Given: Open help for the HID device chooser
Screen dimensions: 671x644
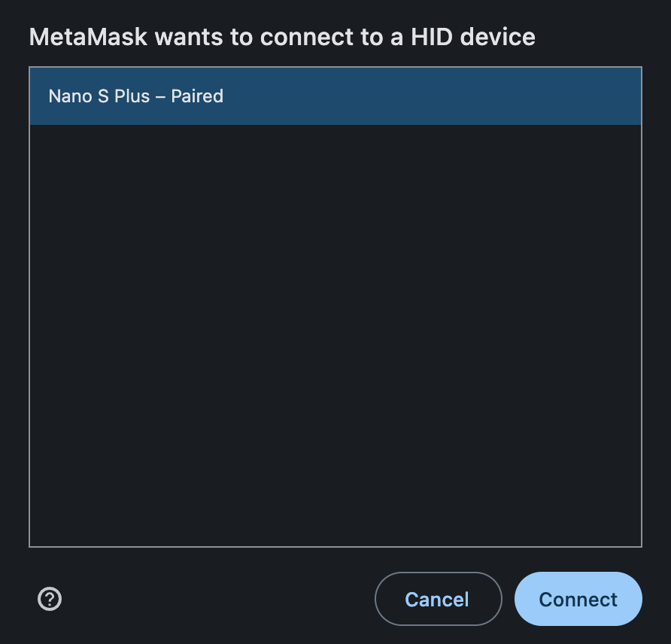Looking at the screenshot, I should 50,599.
